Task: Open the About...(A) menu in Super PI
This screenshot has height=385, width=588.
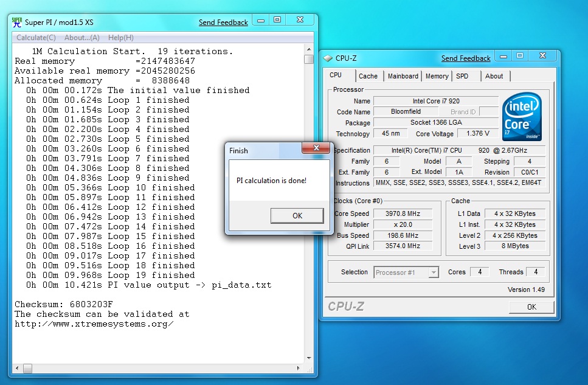Action: click(81, 38)
